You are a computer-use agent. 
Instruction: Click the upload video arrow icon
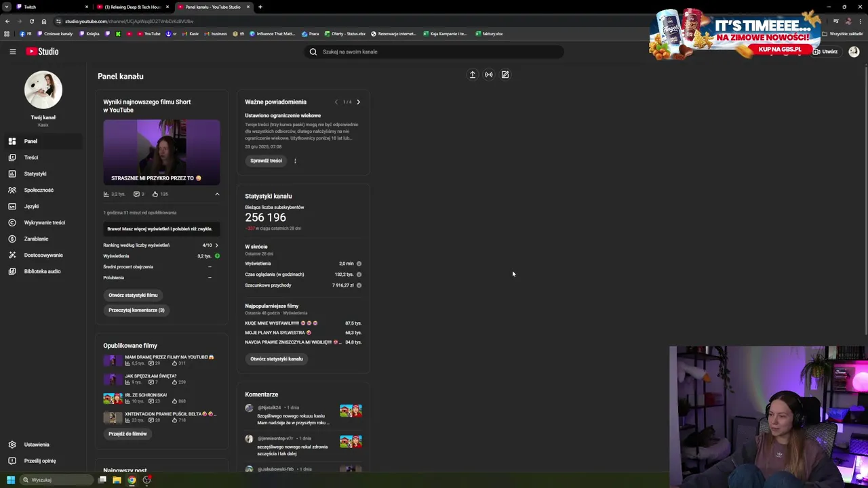[473, 75]
